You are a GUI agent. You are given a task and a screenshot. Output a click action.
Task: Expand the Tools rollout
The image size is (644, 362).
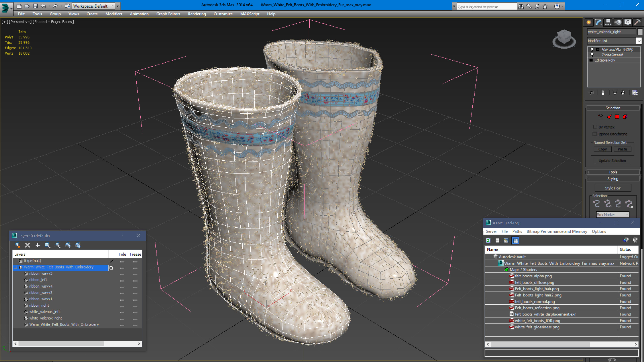click(x=613, y=172)
